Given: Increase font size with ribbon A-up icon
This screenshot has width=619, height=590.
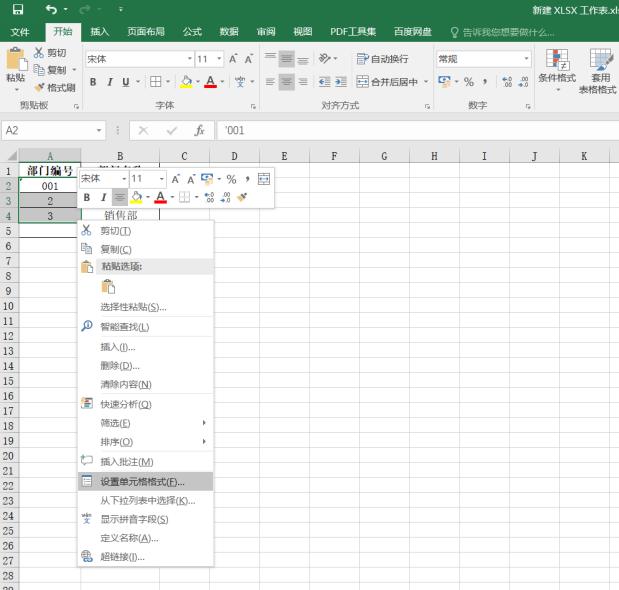Looking at the screenshot, I should click(233, 59).
